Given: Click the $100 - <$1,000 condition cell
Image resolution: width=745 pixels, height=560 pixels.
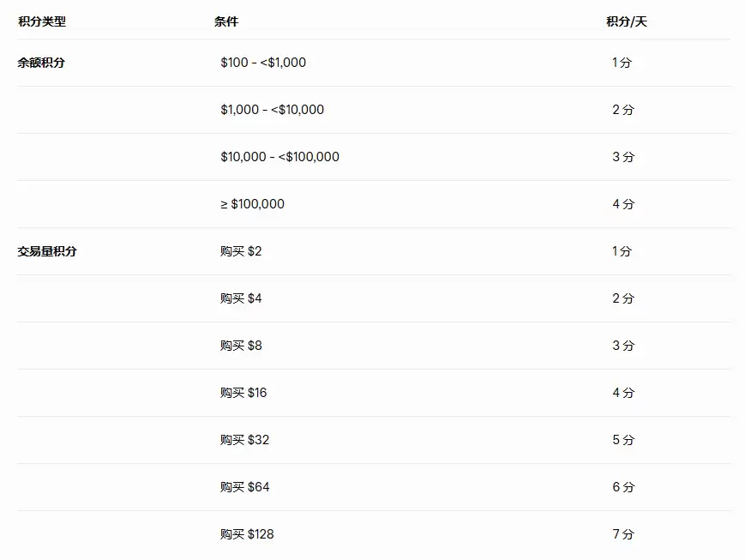Looking at the screenshot, I should pos(263,63).
